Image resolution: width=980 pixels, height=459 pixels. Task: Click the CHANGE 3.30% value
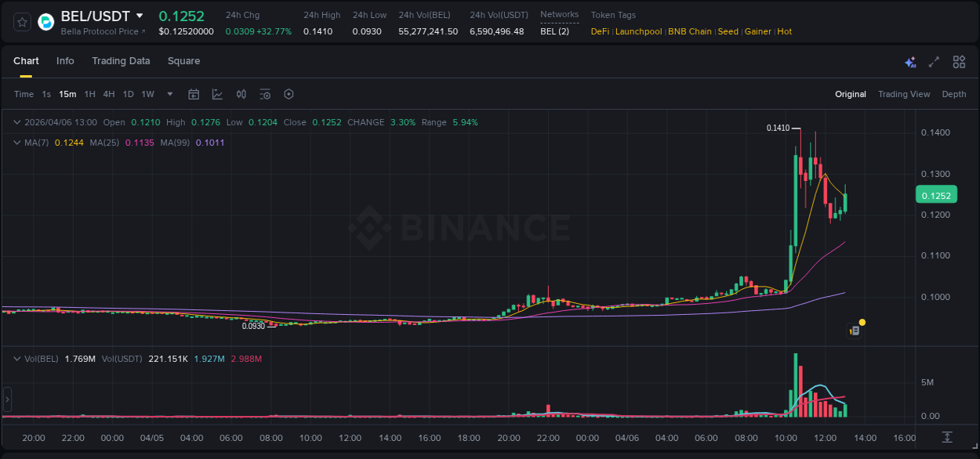[403, 122]
